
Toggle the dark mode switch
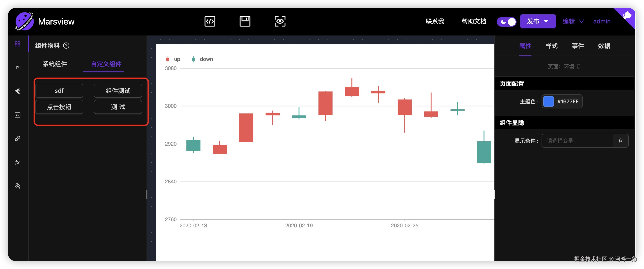click(506, 22)
